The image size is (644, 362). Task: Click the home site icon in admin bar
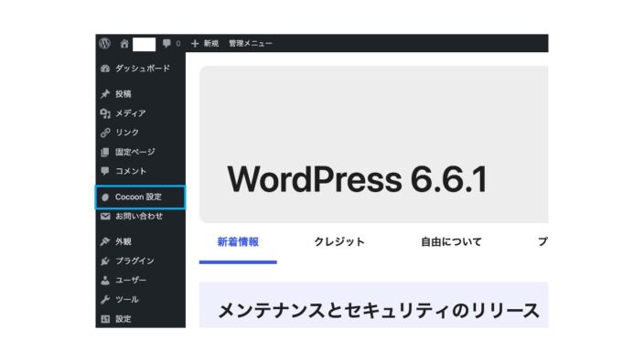point(124,43)
